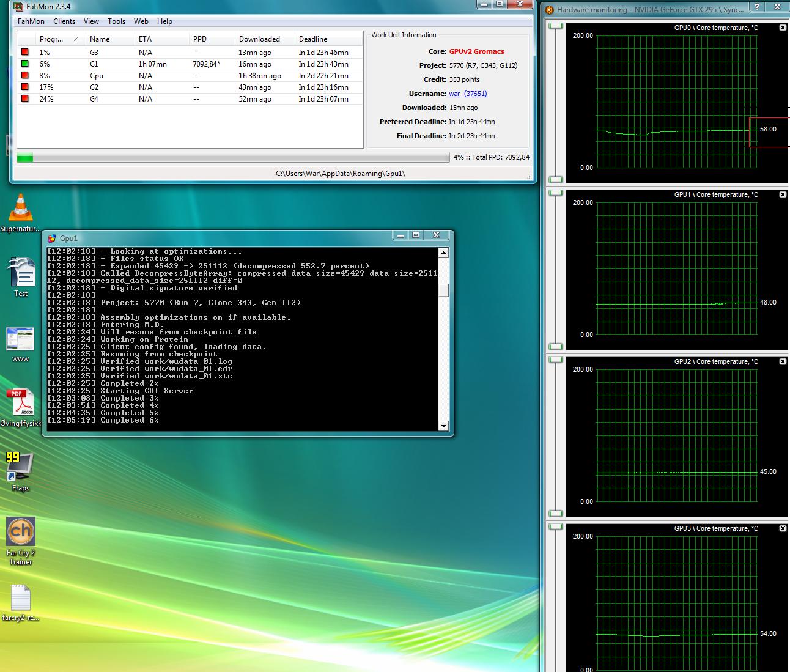Sort clients by the Deadline column header

tap(329, 39)
